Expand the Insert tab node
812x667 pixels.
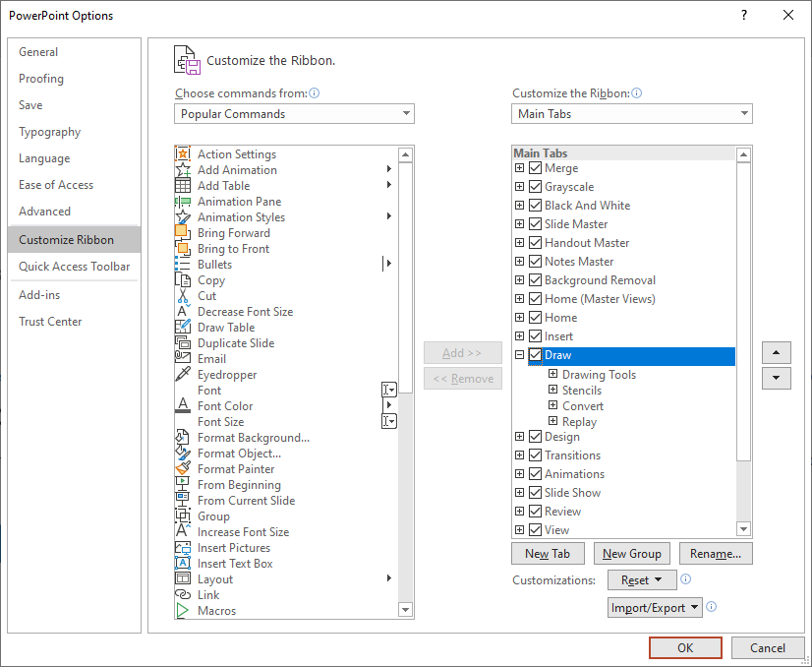[x=519, y=335]
